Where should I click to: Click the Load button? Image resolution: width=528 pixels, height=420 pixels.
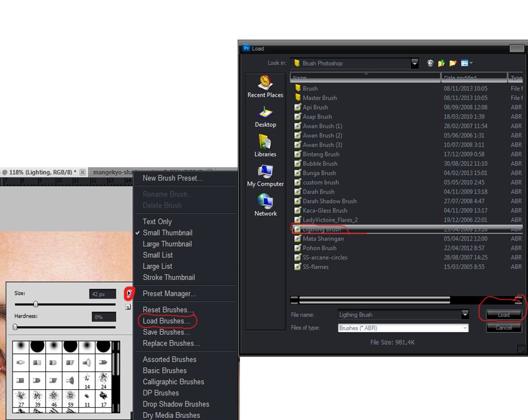tap(504, 314)
